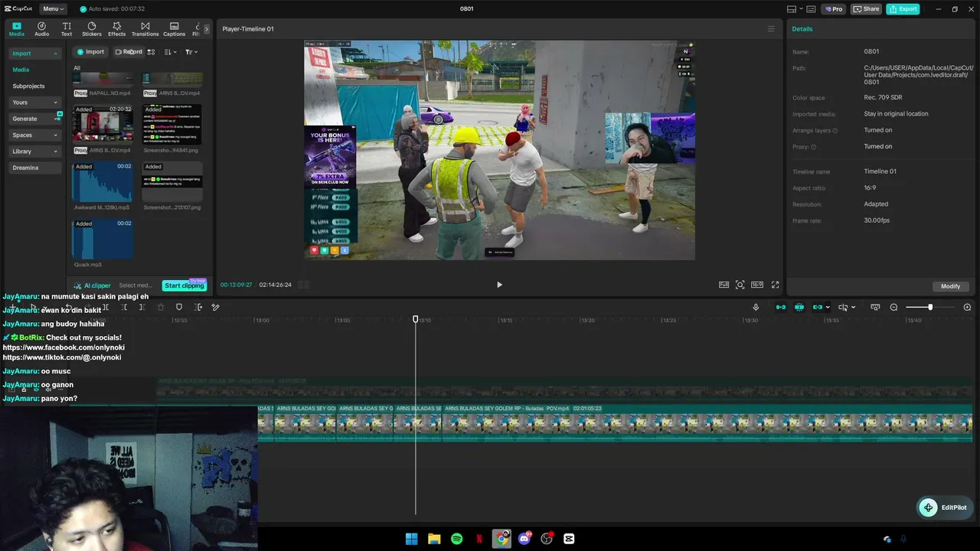Viewport: 980px width, 551px height.
Task: Click the delete-left trim icon
Action: [x=124, y=307]
